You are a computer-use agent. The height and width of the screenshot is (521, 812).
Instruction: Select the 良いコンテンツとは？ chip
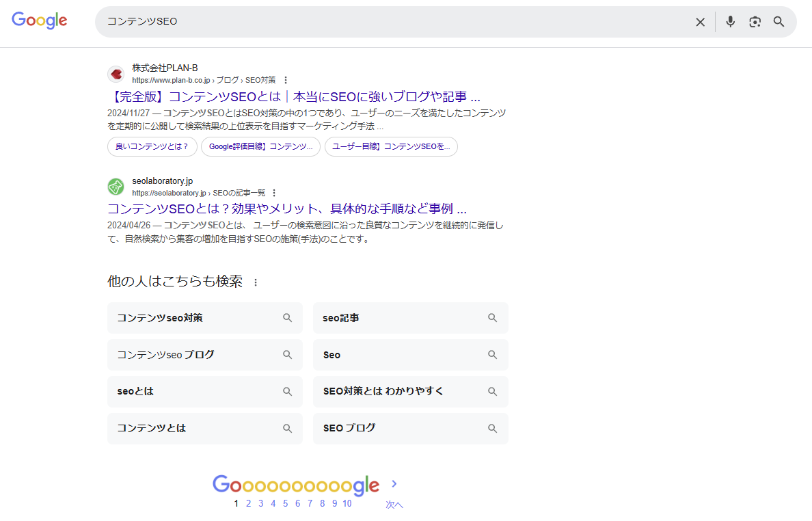(152, 146)
